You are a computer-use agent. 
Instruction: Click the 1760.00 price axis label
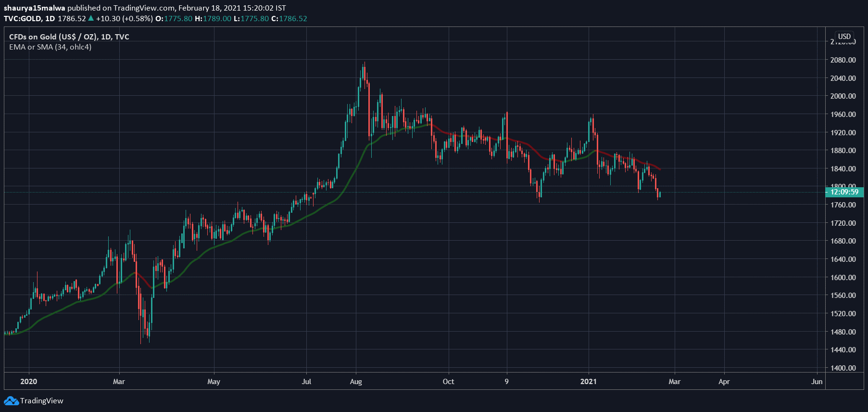pos(843,205)
